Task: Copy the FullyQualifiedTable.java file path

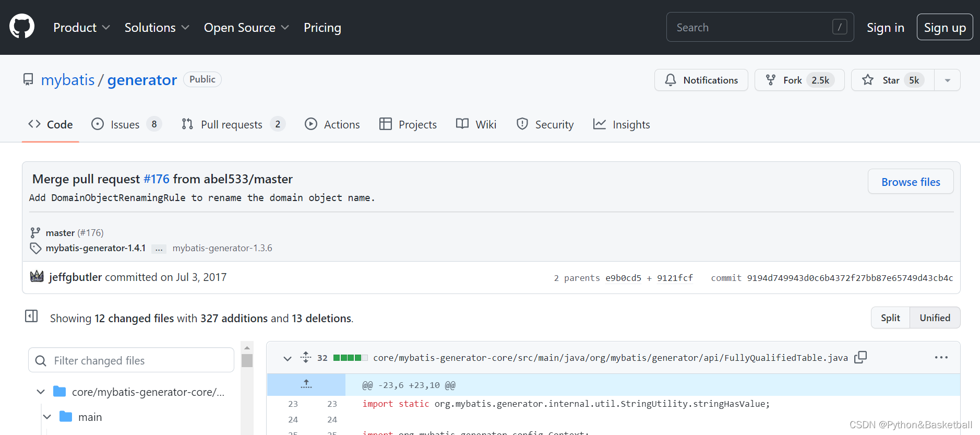Action: click(861, 357)
